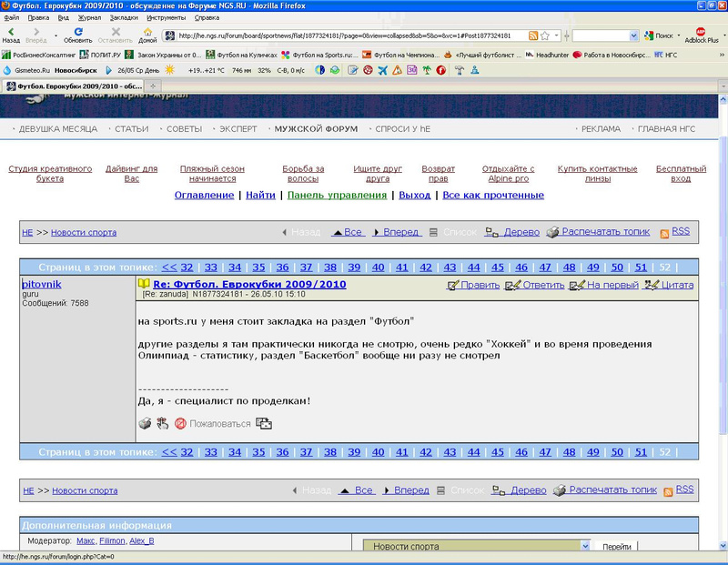Expand the Новости спорта forum jump dropdown
The width and height of the screenshot is (728, 565).
pos(584,547)
